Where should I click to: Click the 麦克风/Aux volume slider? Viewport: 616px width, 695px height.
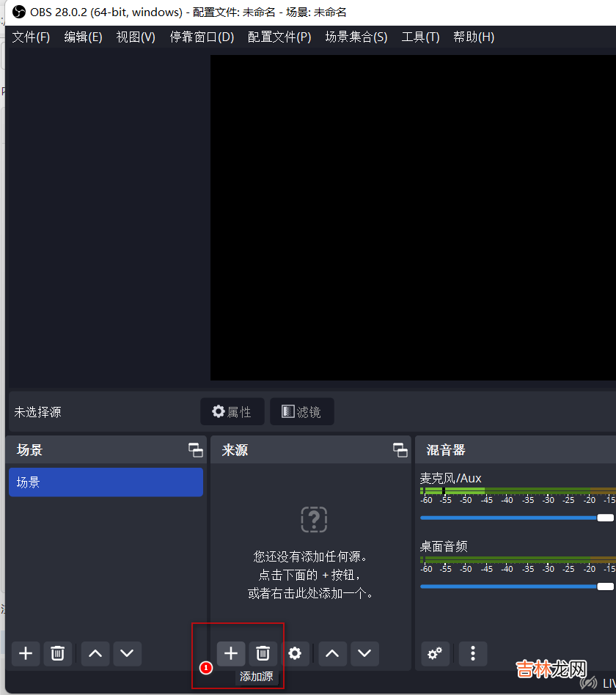point(513,518)
